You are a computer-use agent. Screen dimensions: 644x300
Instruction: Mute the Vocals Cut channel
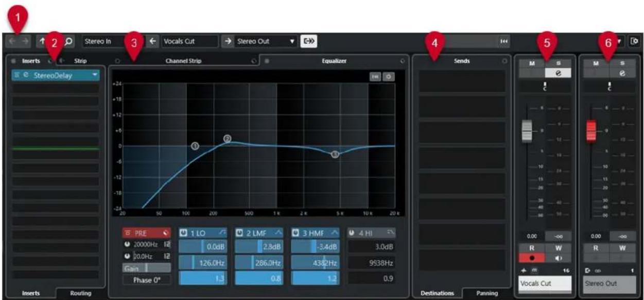click(x=531, y=63)
